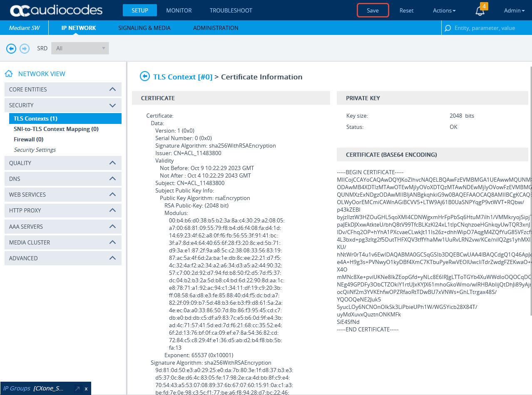Viewport: 532px width, 395px height.
Task: Switch to the Monitor tab
Action: tap(179, 10)
